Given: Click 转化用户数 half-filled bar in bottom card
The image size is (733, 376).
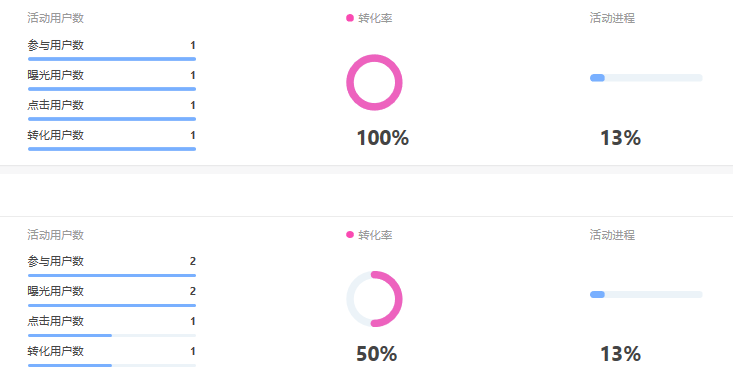Looking at the screenshot, I should 112,365.
